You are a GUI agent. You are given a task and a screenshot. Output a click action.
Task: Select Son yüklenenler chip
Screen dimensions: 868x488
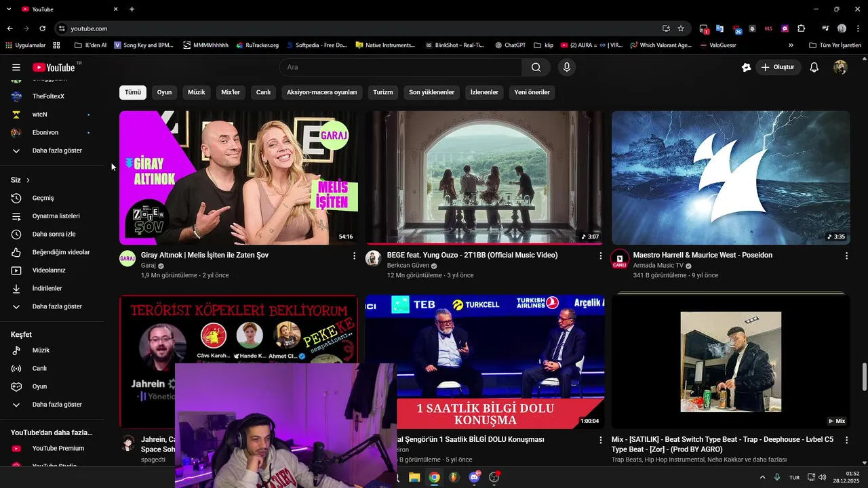pyautogui.click(x=431, y=92)
